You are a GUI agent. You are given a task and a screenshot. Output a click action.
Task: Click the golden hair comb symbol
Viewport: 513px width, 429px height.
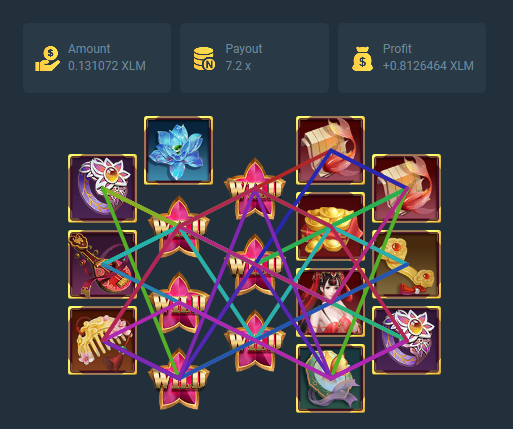(102, 340)
